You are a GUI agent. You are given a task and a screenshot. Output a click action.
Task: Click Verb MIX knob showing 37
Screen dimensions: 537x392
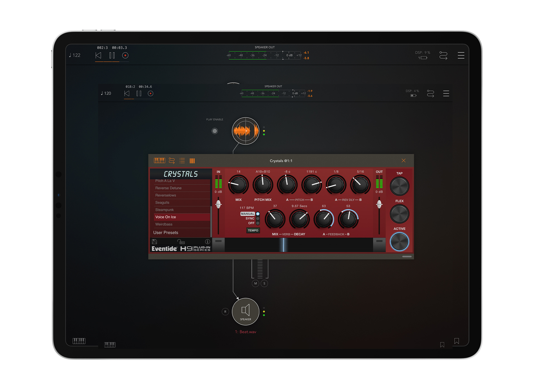[275, 219]
